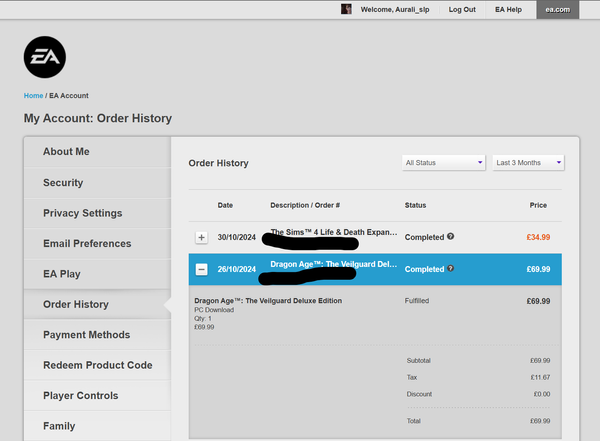Click The Sims 4 Life & Death order title
This screenshot has height=441, width=600.
[x=334, y=232]
